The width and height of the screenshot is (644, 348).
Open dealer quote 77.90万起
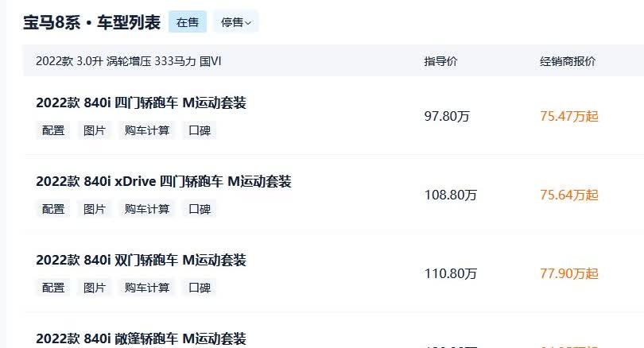click(x=568, y=274)
